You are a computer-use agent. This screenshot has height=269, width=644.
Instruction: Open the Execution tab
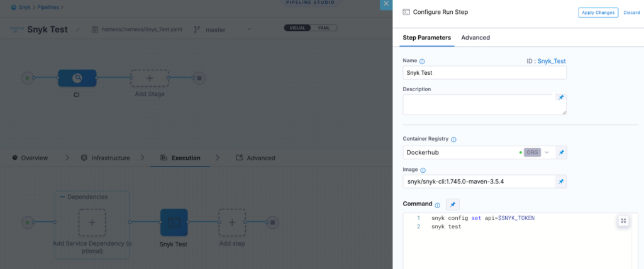coord(180,158)
